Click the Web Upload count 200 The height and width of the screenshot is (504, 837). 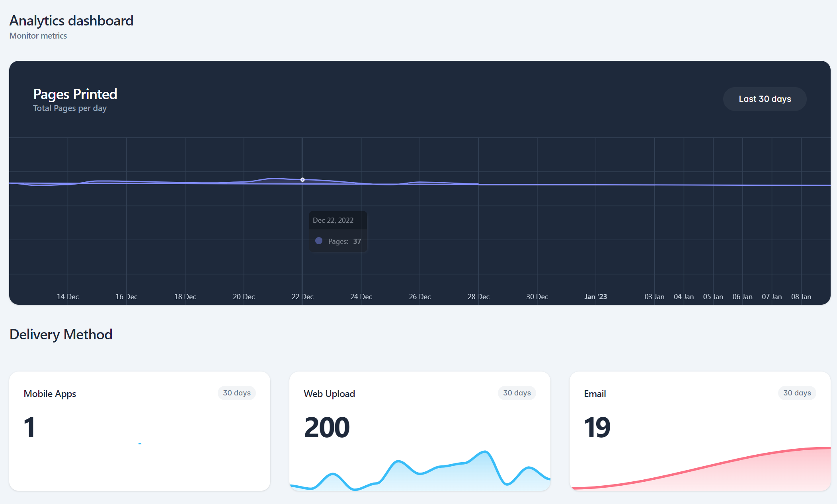pyautogui.click(x=327, y=428)
